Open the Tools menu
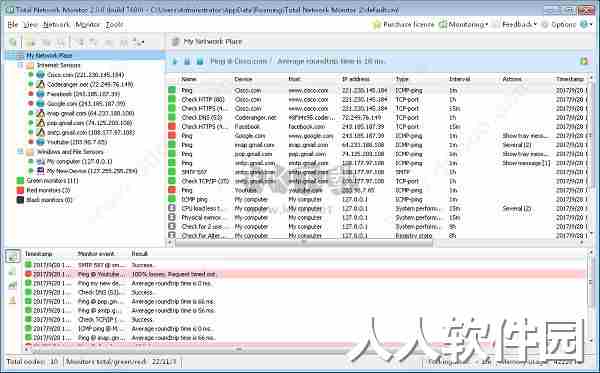 pos(114,25)
